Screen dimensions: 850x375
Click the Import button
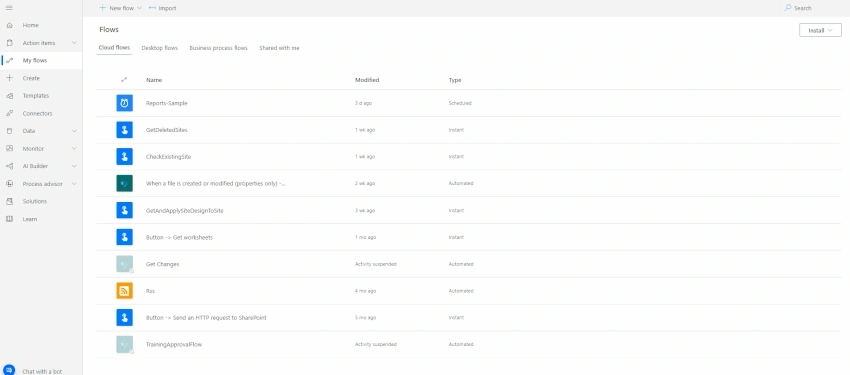(163, 8)
